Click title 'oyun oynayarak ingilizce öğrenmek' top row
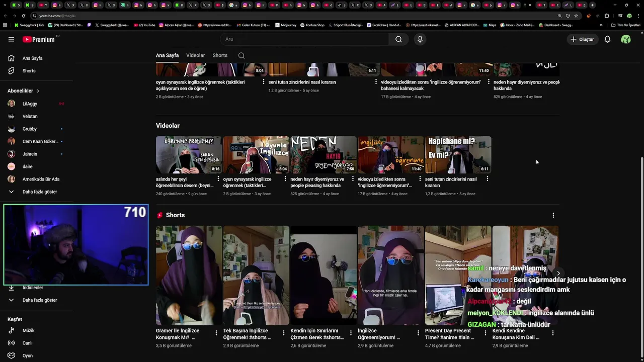This screenshot has height=362, width=644. pos(200,85)
